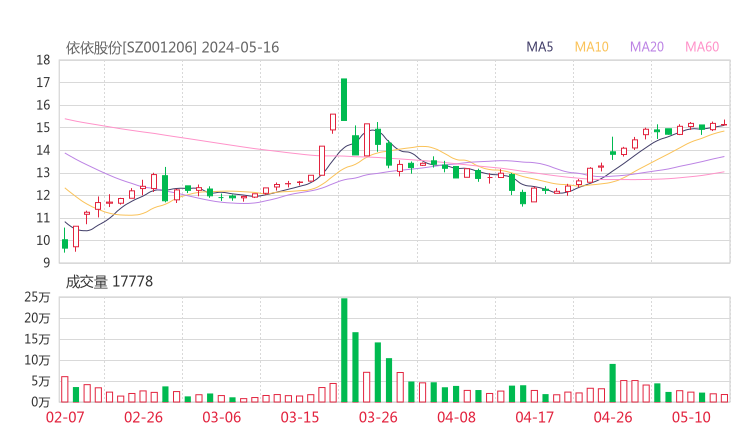Viewport: 740px width, 440px height.
Task: Click the price axis value 18
Action: pyautogui.click(x=43, y=60)
